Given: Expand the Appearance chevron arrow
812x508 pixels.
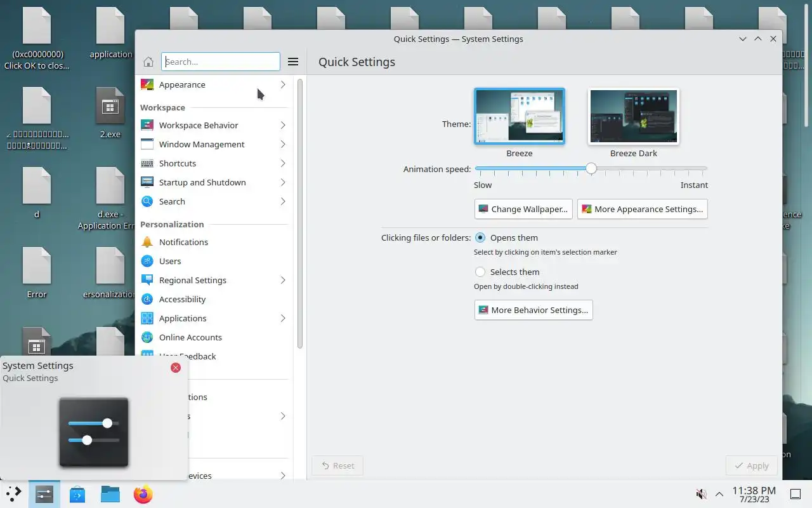Looking at the screenshot, I should pyautogui.click(x=283, y=84).
